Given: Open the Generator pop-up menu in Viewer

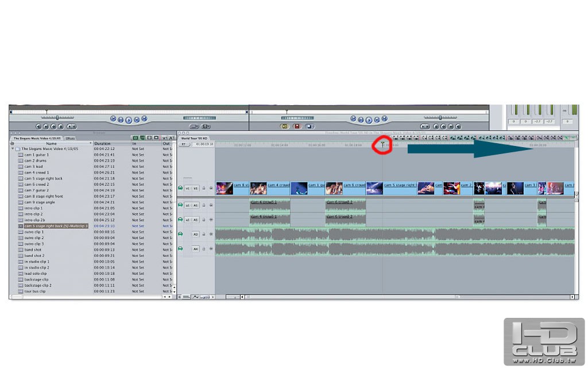Looking at the screenshot, I should 206,126.
